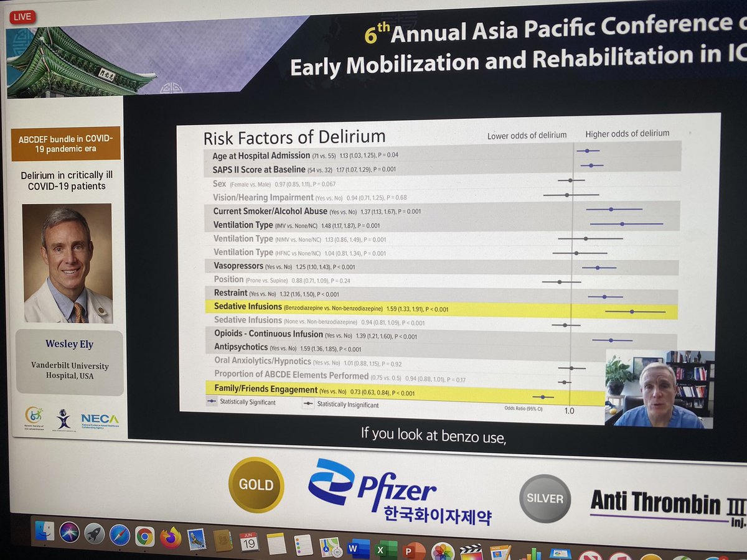This screenshot has height=560, width=747.
Task: Click 'Oral Anxiolytics/Hypnotics' row
Action: (x=405, y=361)
